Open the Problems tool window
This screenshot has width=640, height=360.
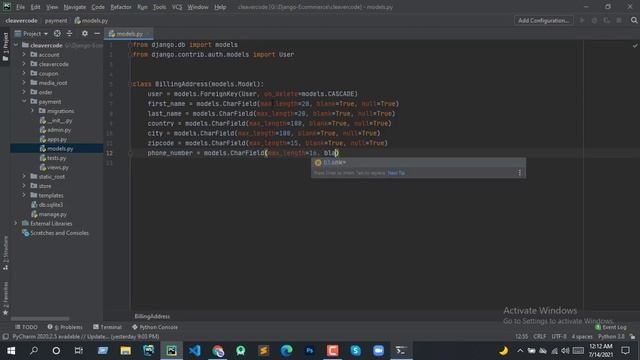point(65,327)
